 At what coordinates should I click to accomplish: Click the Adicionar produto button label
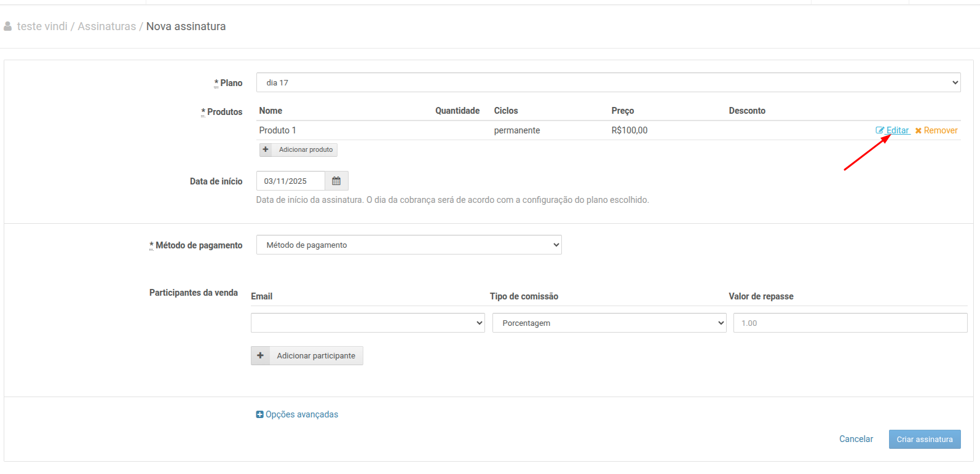pyautogui.click(x=306, y=149)
